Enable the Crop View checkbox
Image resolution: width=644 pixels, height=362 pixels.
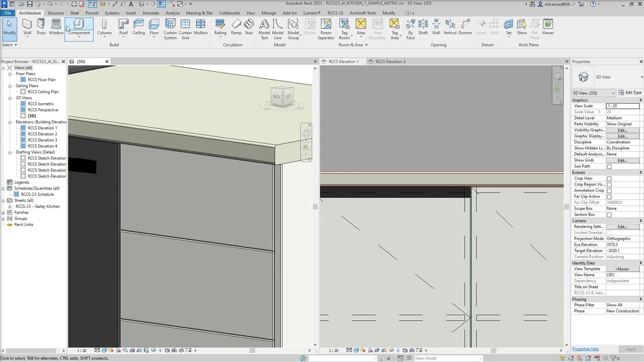[x=609, y=178]
